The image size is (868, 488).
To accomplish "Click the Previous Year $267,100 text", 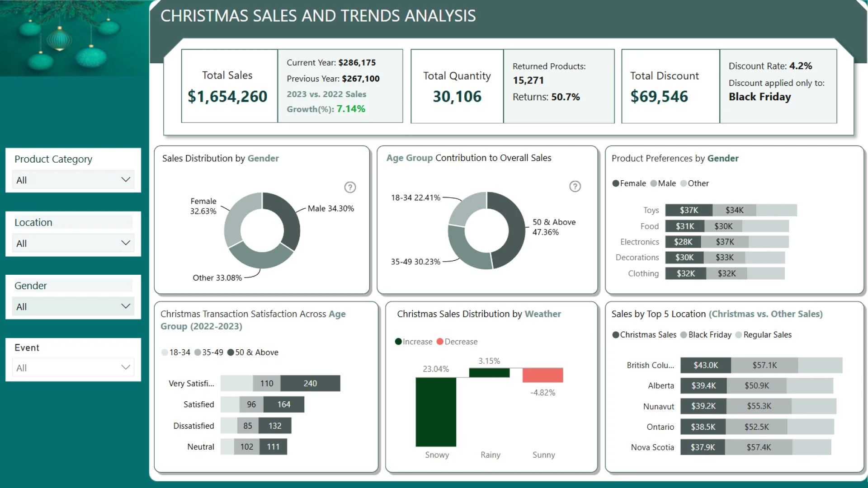I will [x=333, y=79].
